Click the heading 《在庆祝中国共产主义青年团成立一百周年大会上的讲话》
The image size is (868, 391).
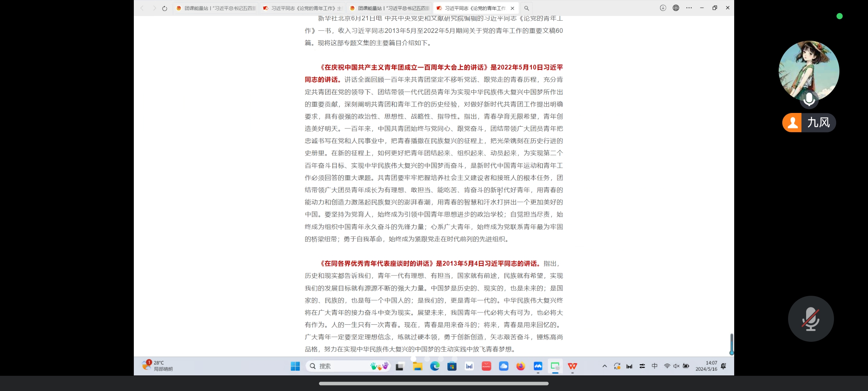coord(404,67)
